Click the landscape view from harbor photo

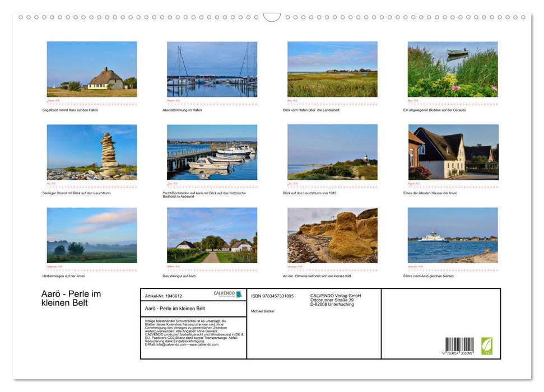click(332, 68)
